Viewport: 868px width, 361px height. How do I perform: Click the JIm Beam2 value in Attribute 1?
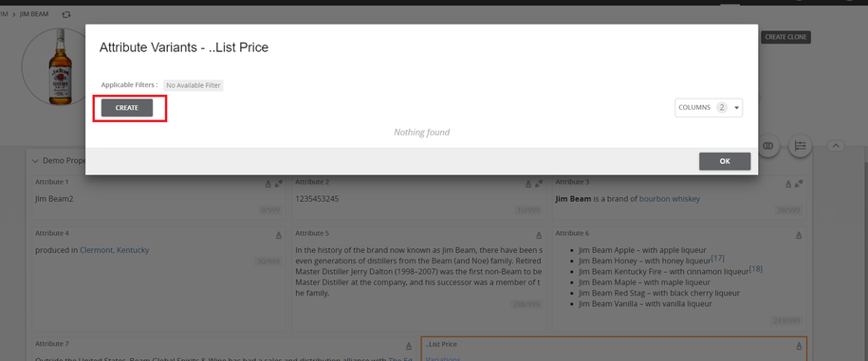click(54, 199)
